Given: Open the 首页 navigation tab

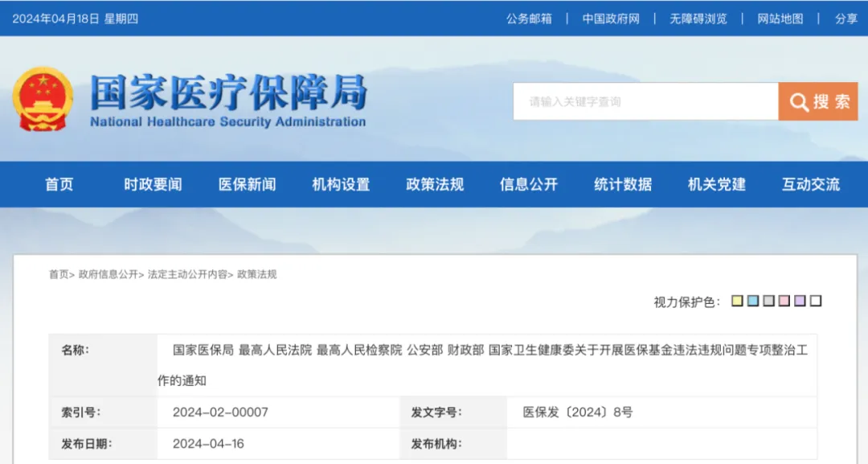Looking at the screenshot, I should tap(59, 184).
